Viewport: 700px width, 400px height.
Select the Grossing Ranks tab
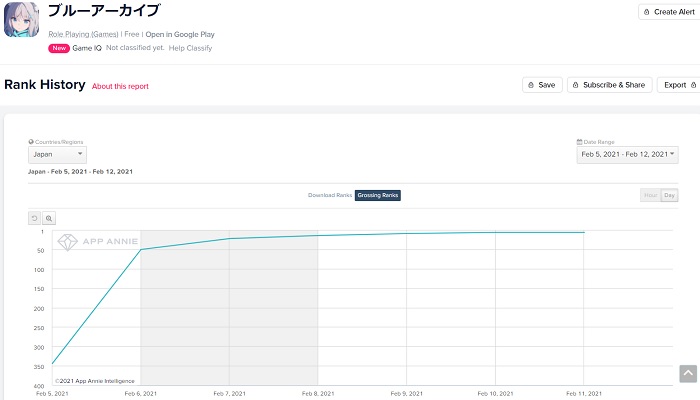378,195
